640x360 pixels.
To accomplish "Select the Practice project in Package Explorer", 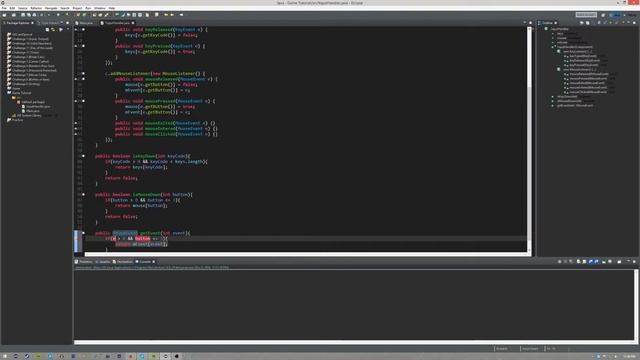I will 15,120.
